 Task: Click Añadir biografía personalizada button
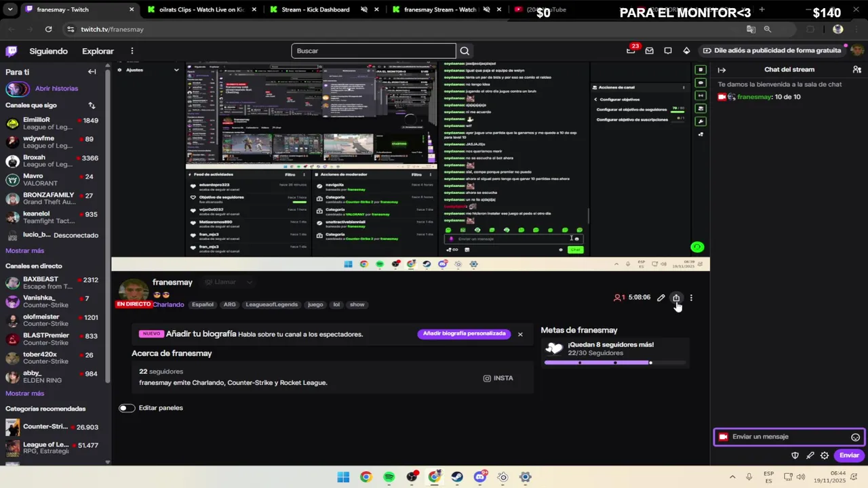point(465,333)
